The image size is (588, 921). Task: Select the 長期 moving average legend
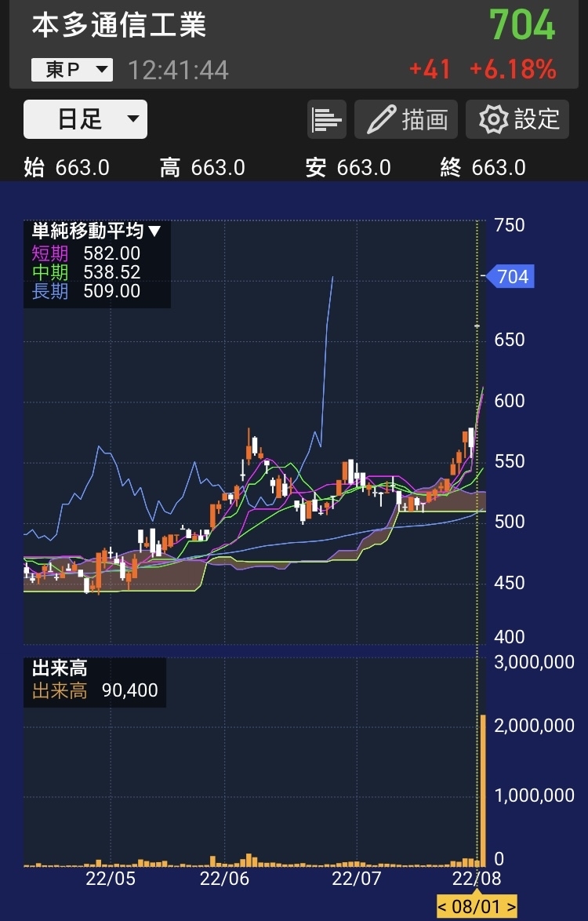pyautogui.click(x=50, y=291)
